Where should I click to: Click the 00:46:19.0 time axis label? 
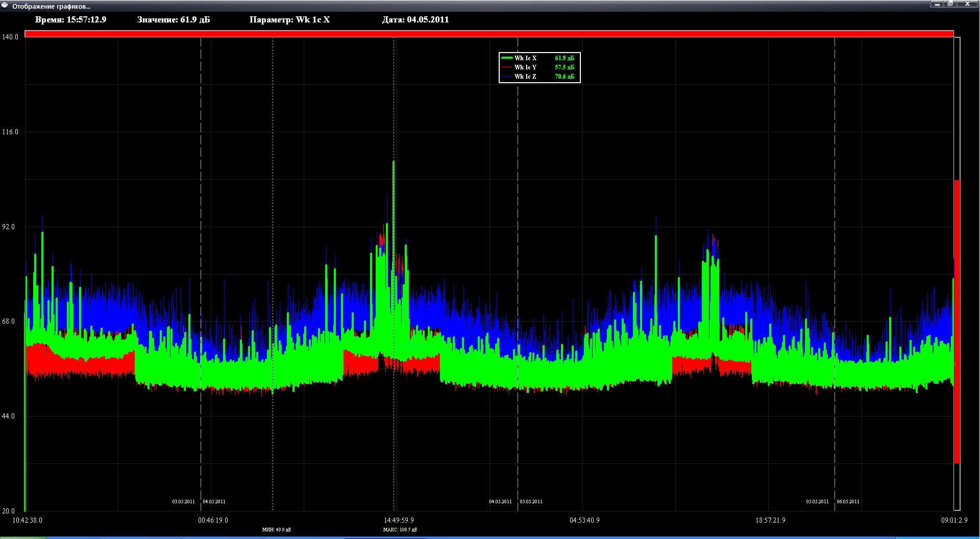click(x=213, y=521)
